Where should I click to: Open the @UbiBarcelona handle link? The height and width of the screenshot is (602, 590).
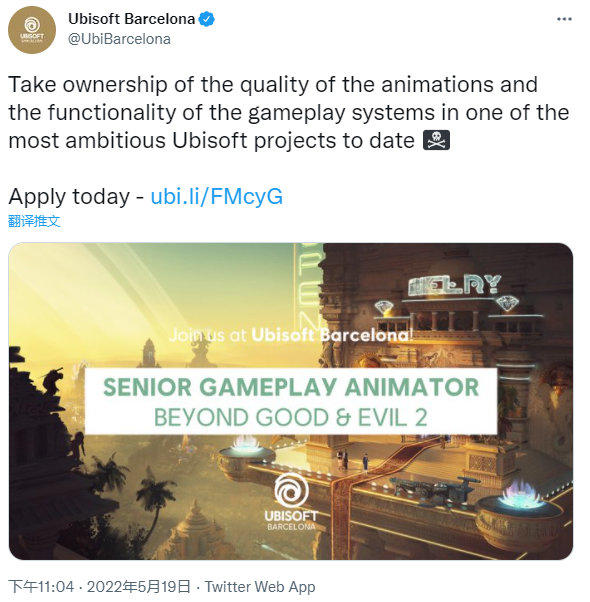[x=119, y=39]
